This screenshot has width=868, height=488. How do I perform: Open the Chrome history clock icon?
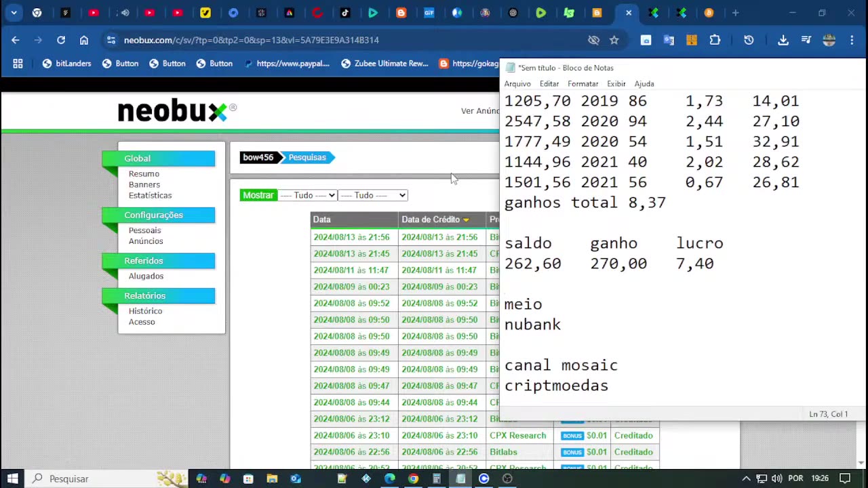(x=749, y=40)
